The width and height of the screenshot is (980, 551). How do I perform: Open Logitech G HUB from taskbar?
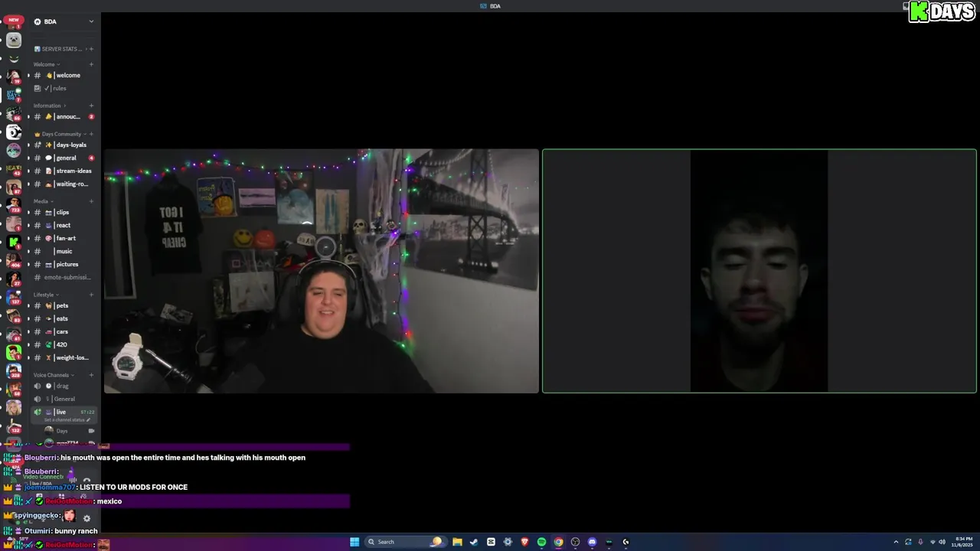click(626, 542)
